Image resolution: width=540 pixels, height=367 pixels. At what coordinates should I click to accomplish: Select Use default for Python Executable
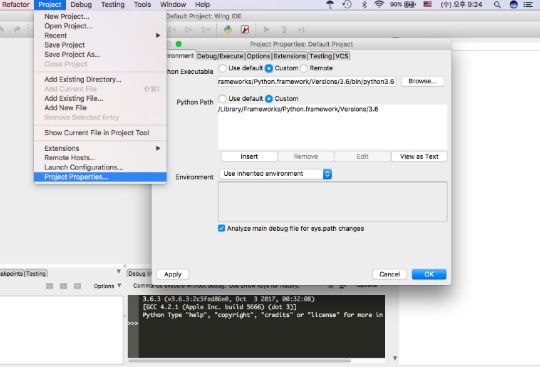[x=223, y=68]
